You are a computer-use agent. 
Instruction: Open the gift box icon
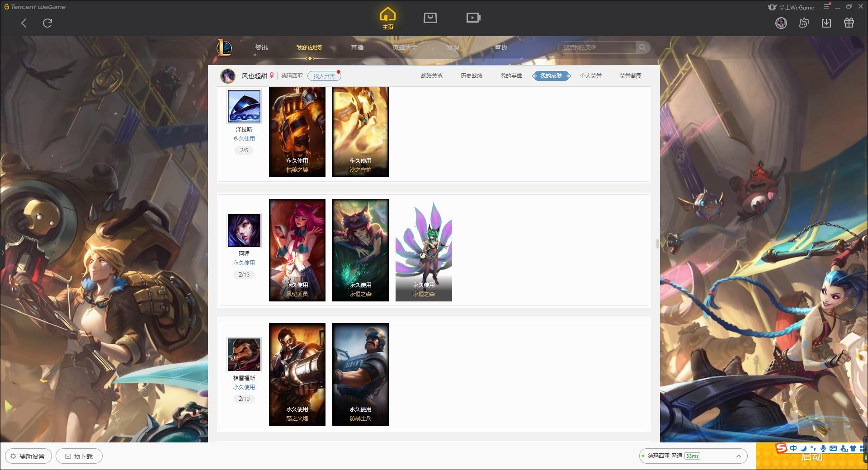[849, 23]
